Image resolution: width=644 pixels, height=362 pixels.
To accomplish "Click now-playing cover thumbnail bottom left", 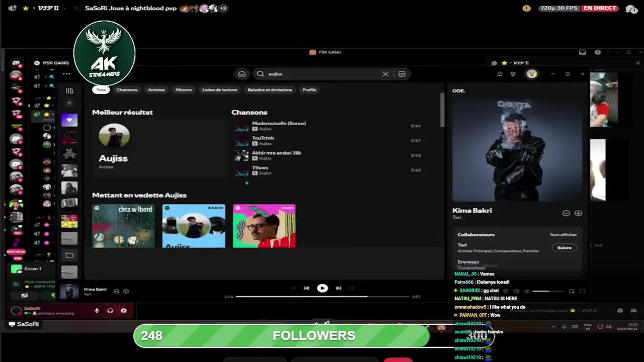I will click(x=70, y=292).
